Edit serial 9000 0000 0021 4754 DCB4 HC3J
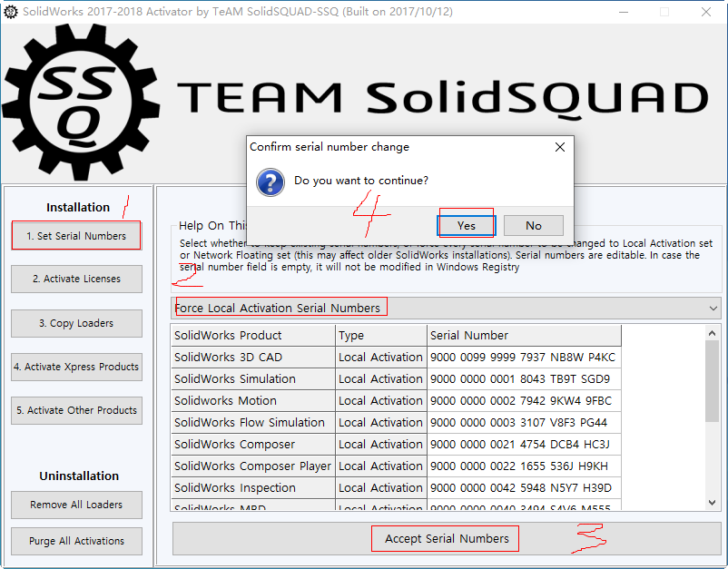Screen dimensions: 728x569 click(524, 445)
